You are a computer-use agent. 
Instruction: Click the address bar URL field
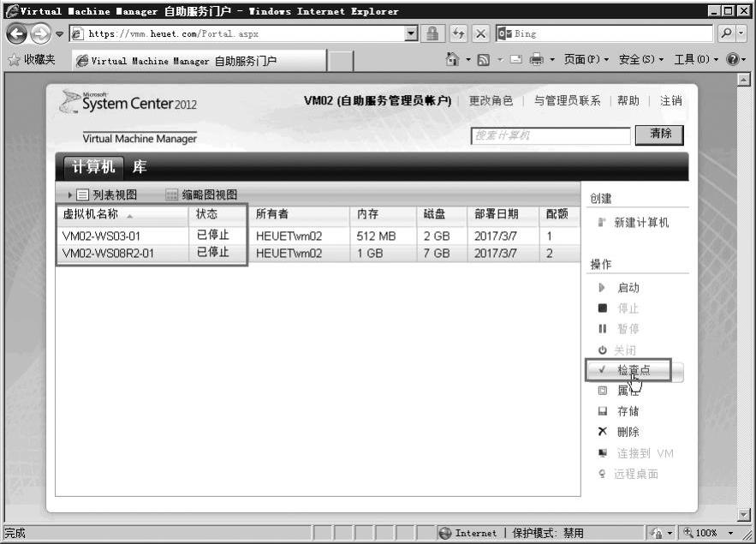tap(238, 33)
